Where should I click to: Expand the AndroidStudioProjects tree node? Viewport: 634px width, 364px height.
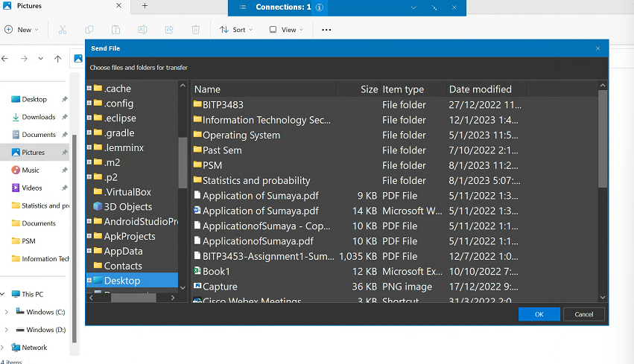click(x=89, y=221)
